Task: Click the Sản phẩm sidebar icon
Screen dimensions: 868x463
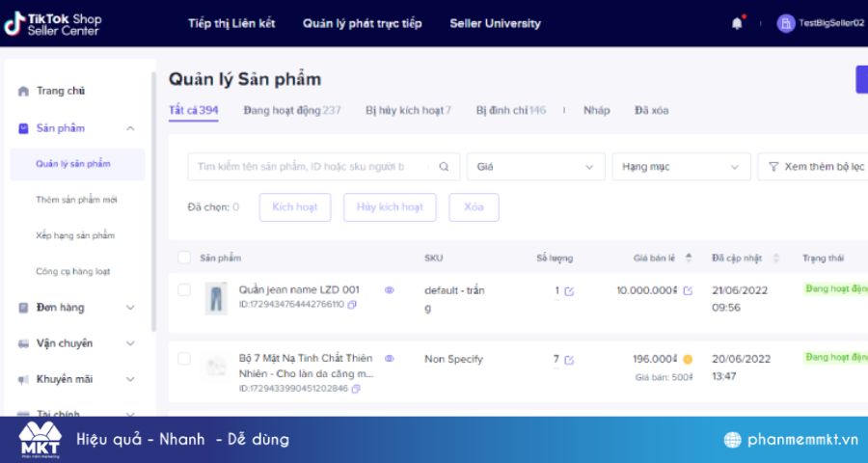Action: click(x=23, y=128)
